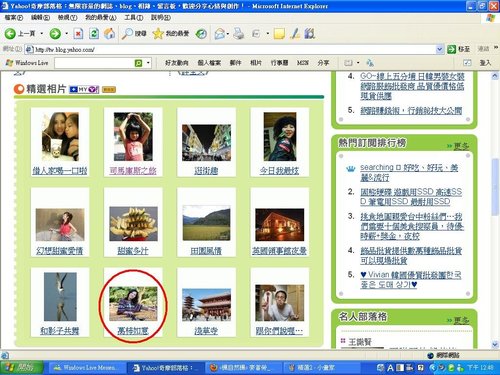Click 更多 beside 熱門訂閱排行榜

pyautogui.click(x=461, y=146)
